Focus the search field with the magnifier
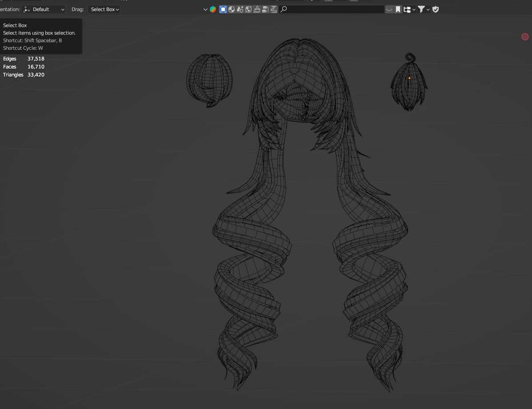The width and height of the screenshot is (532, 409). pyautogui.click(x=332, y=9)
